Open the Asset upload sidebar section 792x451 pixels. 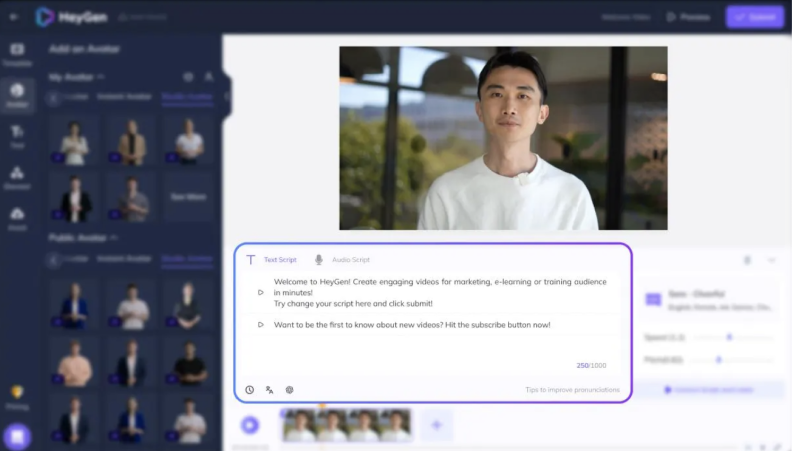point(17,219)
